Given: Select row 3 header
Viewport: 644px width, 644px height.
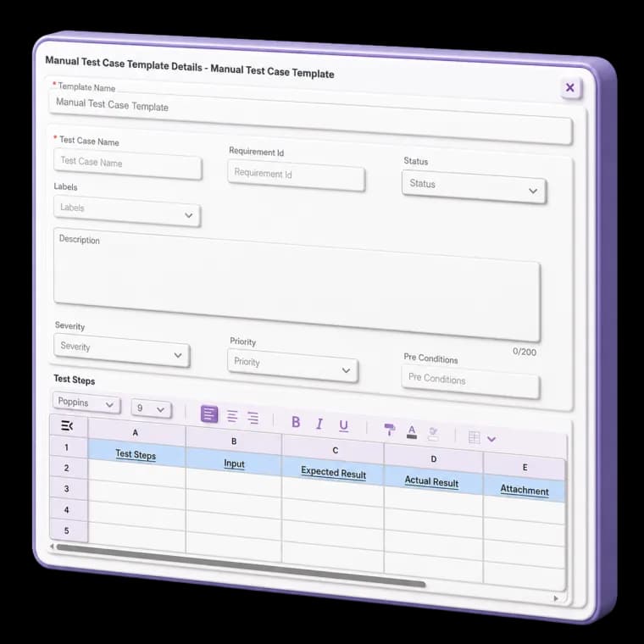Looking at the screenshot, I should point(67,489).
